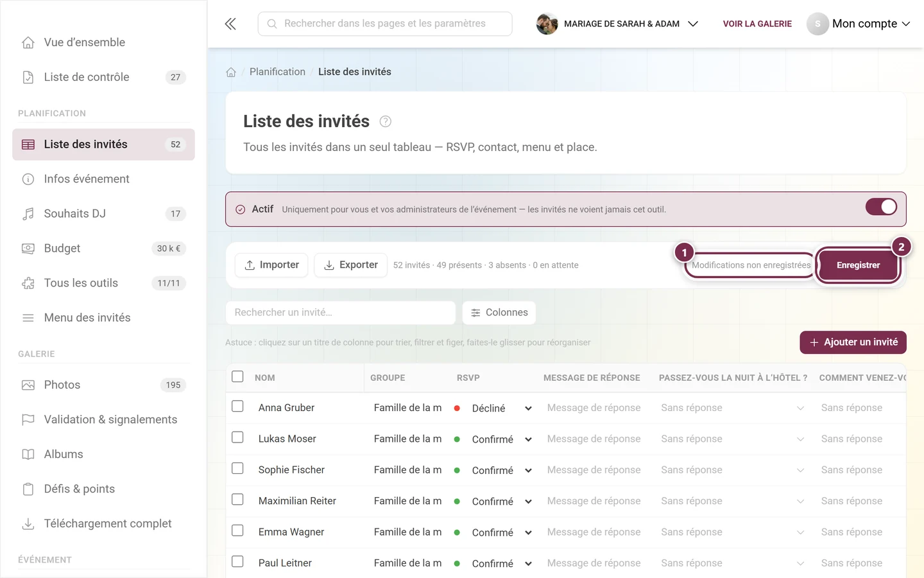Click the Exporter button

(350, 265)
